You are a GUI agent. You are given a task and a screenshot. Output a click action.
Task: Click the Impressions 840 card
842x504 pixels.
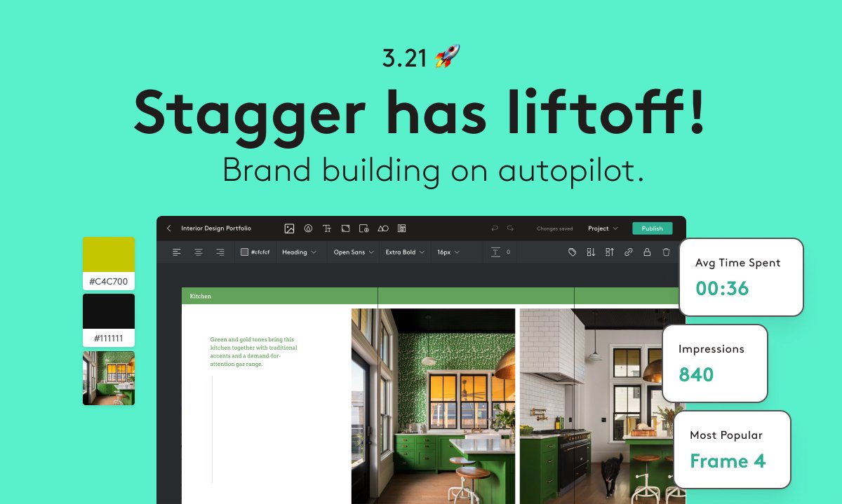(x=715, y=363)
